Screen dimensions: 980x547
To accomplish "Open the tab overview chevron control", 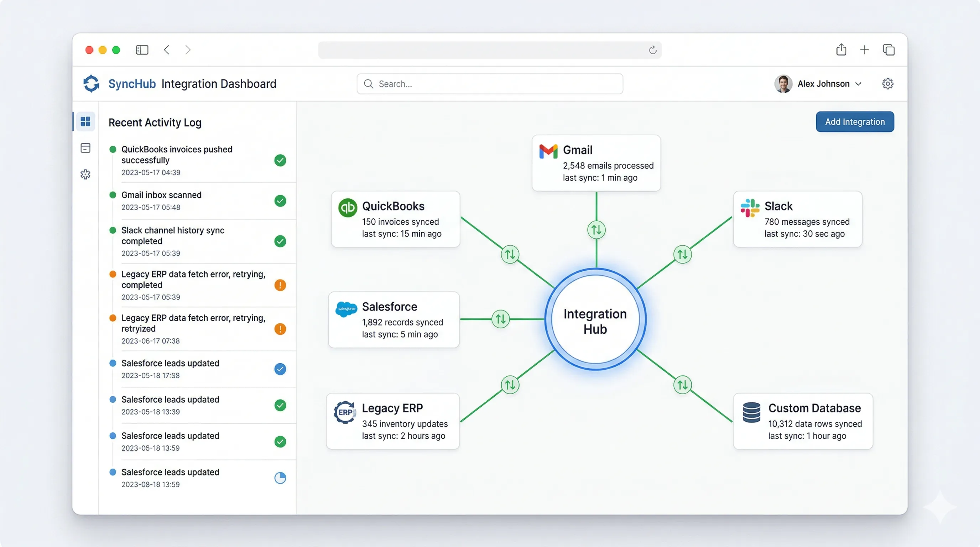I will [889, 50].
